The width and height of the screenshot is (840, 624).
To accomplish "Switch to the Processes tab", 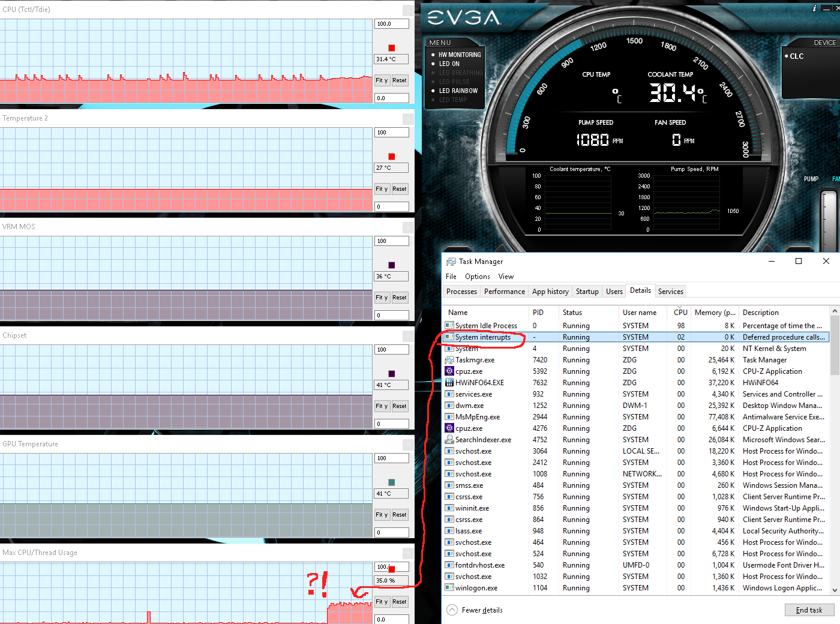I will (461, 292).
